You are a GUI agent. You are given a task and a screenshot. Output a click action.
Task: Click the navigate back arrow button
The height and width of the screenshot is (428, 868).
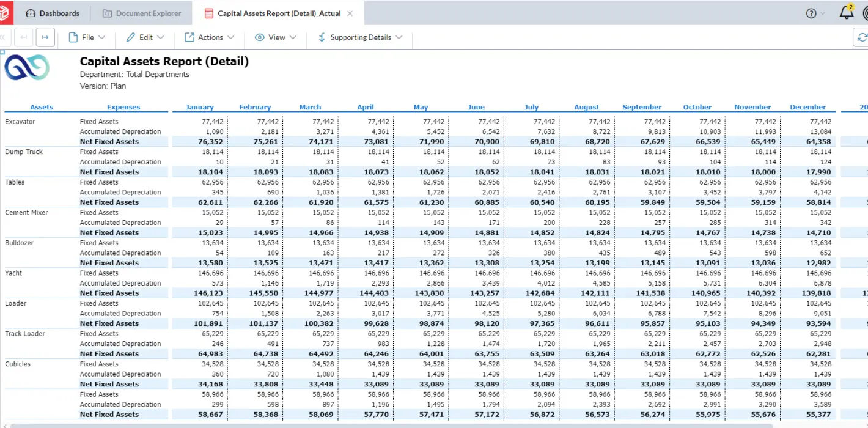pyautogui.click(x=24, y=37)
